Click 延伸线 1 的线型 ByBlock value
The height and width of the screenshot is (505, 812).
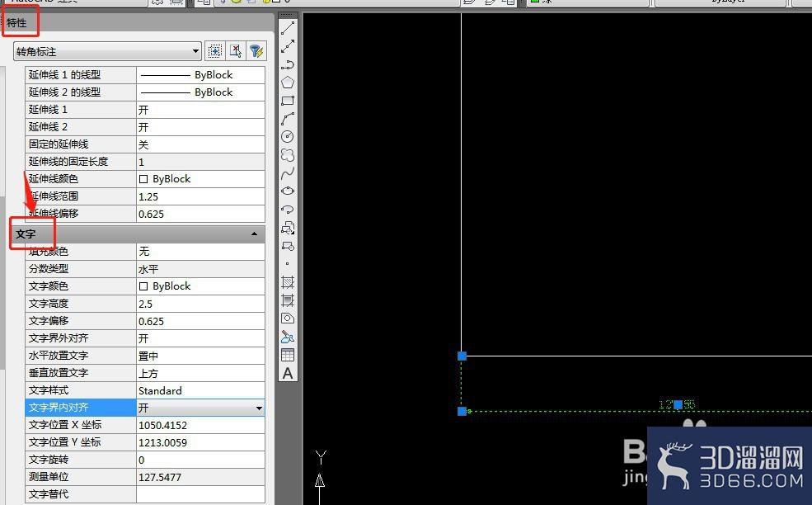point(200,74)
